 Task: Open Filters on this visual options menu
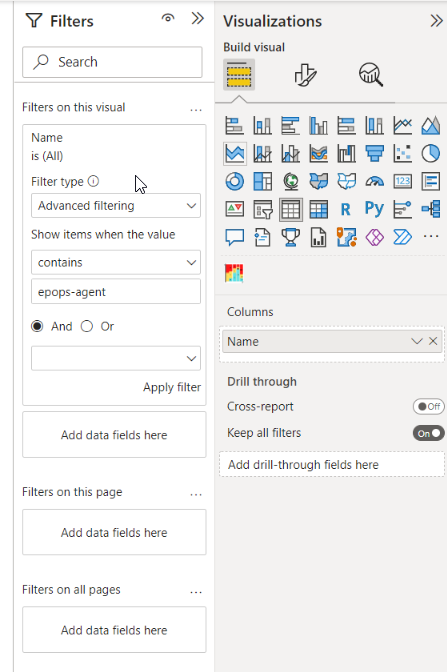coord(196,110)
